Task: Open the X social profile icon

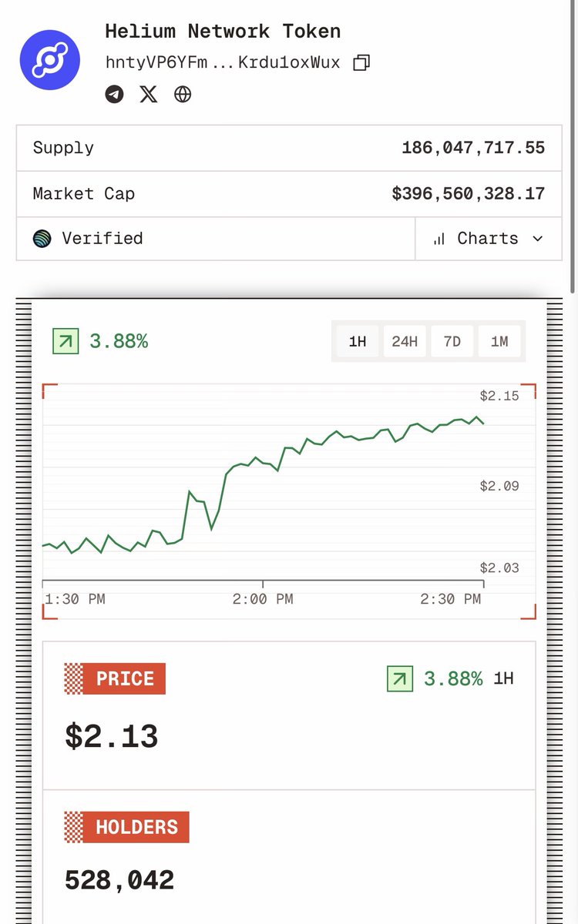Action: pyautogui.click(x=148, y=94)
